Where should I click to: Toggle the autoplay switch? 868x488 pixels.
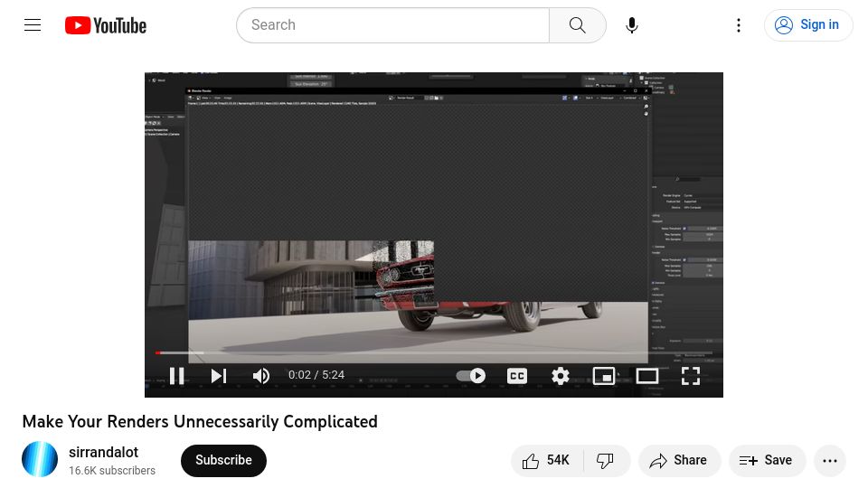coord(470,376)
